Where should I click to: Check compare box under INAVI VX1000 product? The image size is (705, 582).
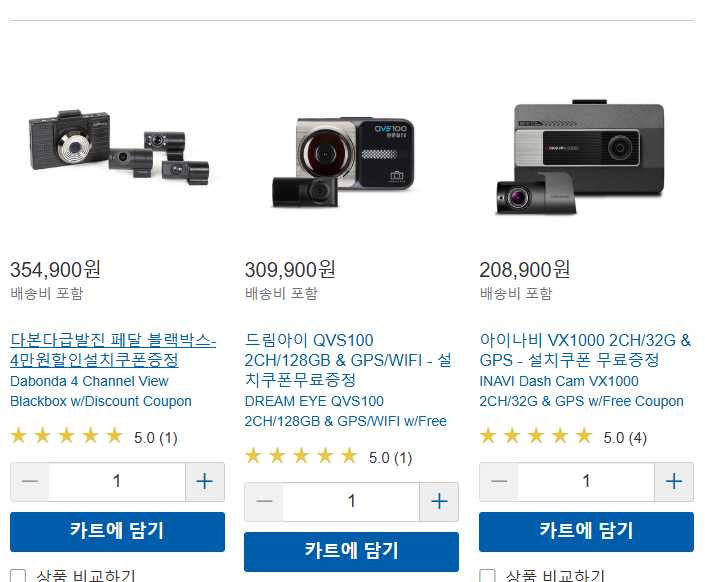487,576
